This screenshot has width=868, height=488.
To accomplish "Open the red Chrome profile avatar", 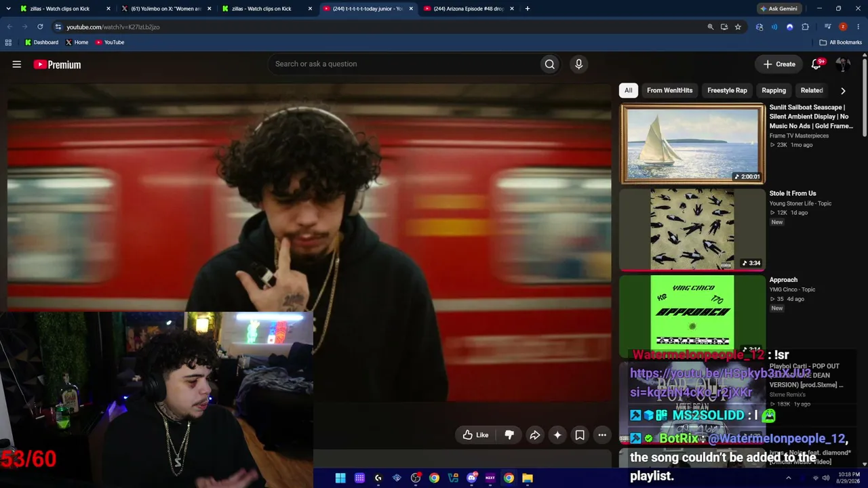I will pos(843,27).
